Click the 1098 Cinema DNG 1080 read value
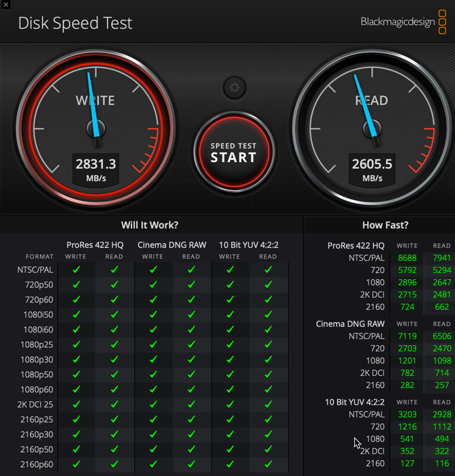This screenshot has height=476, width=455. point(442,361)
